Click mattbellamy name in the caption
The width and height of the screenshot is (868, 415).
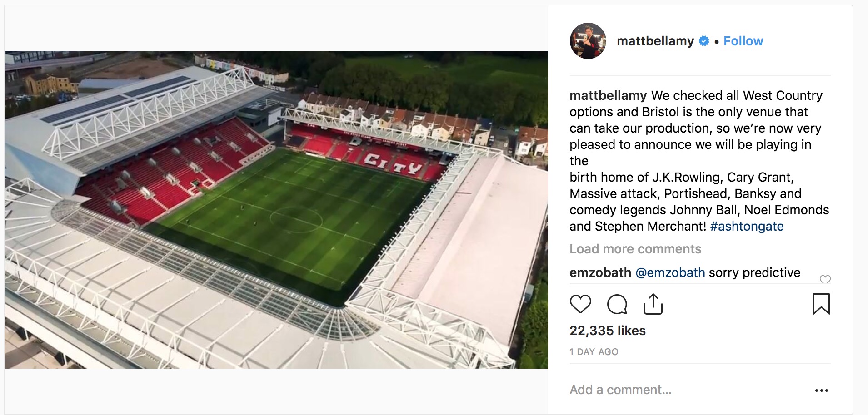click(x=608, y=95)
